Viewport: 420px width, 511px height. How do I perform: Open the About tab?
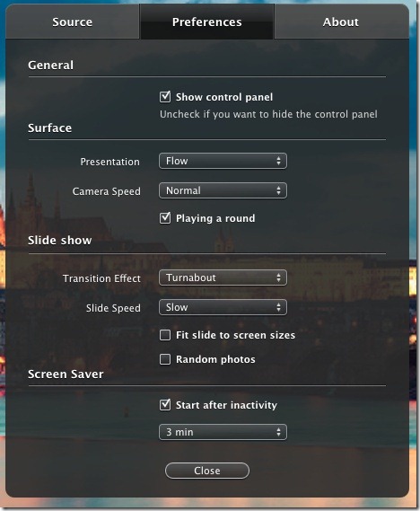pyautogui.click(x=341, y=22)
